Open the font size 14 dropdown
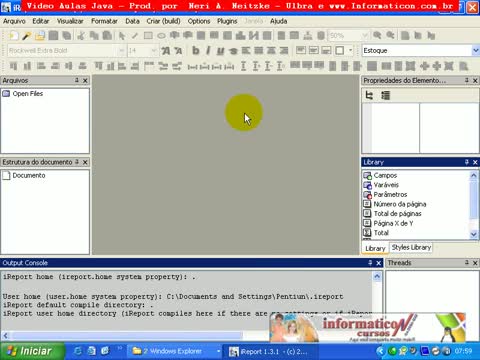Viewport: 480px width, 360px height. coord(154,51)
